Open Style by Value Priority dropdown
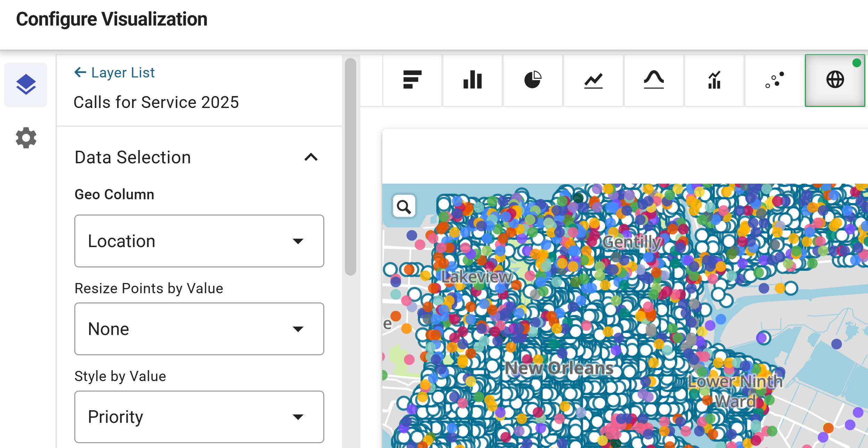Screen dimensions: 868x448 coord(199,416)
